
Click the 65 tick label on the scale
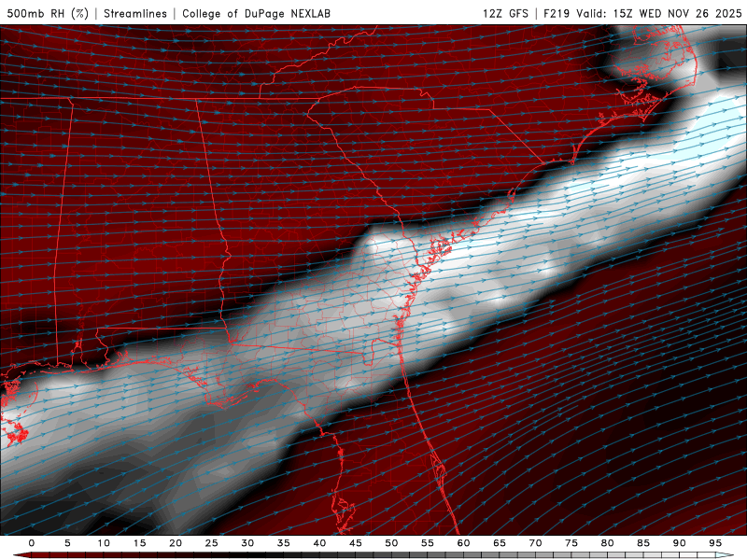point(500,543)
